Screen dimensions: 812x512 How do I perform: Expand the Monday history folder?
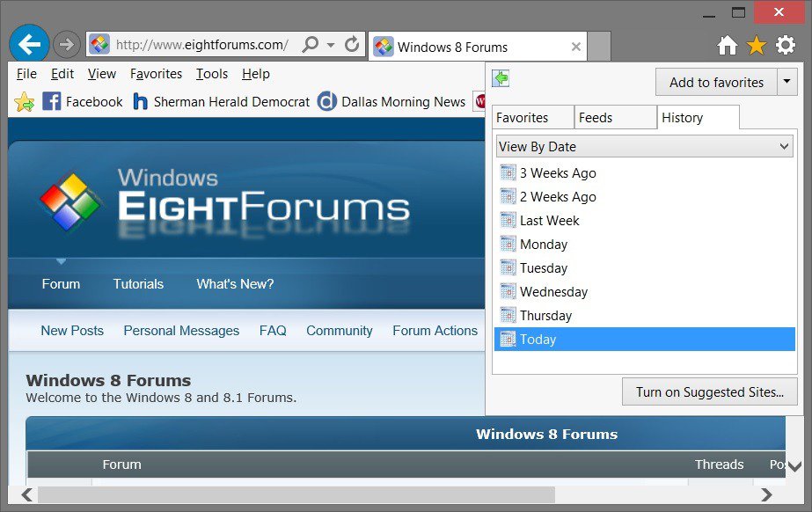(644, 245)
